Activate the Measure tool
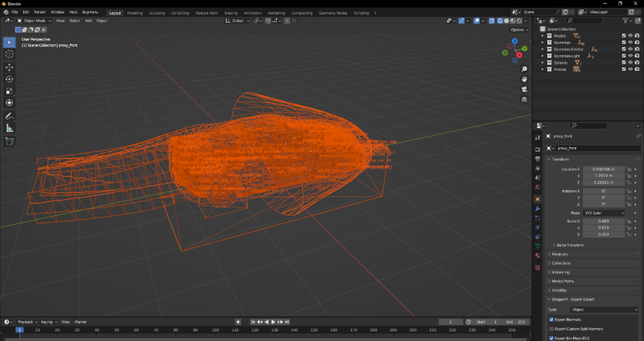Viewport: 644px width, 341px height. (10, 128)
